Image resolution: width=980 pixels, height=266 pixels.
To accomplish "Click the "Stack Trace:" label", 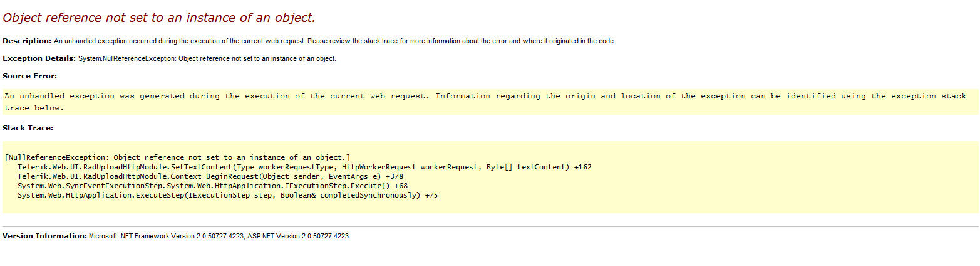I will tap(28, 128).
